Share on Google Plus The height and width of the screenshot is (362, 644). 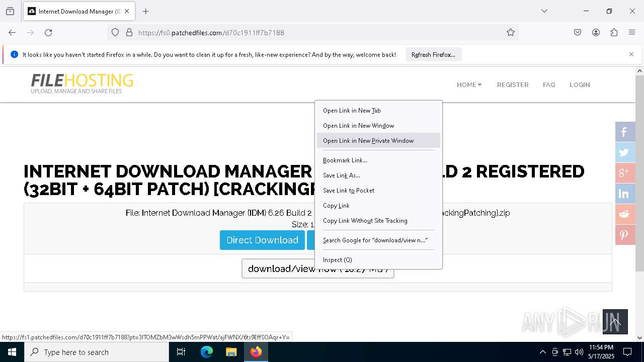click(x=624, y=173)
